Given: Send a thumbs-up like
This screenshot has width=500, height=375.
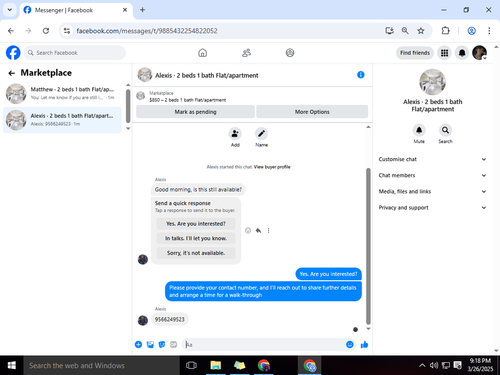Looking at the screenshot, I should (364, 344).
